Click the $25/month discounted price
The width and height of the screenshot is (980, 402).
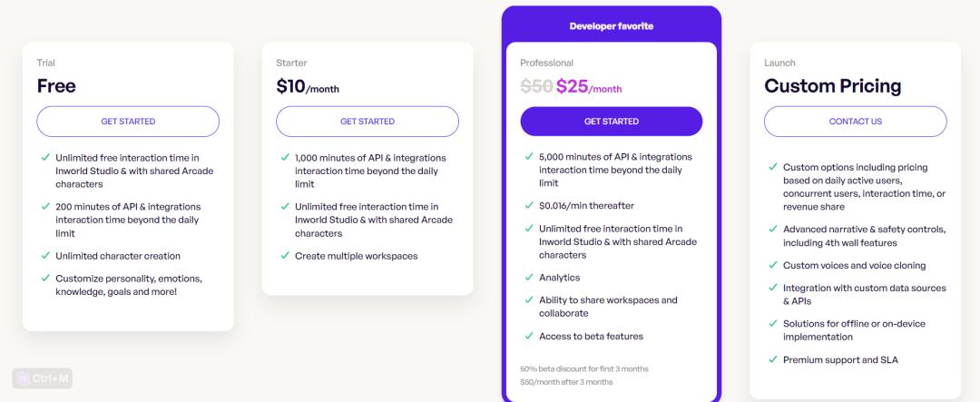point(589,86)
